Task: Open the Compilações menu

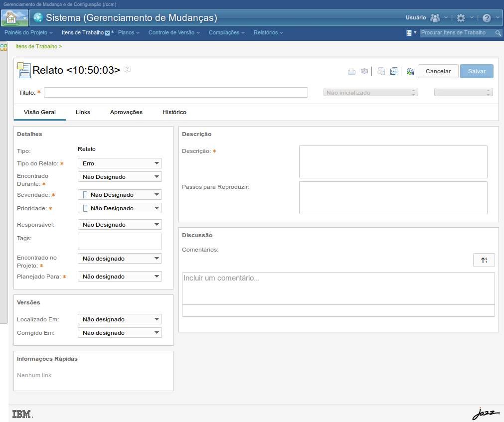Action: click(227, 32)
